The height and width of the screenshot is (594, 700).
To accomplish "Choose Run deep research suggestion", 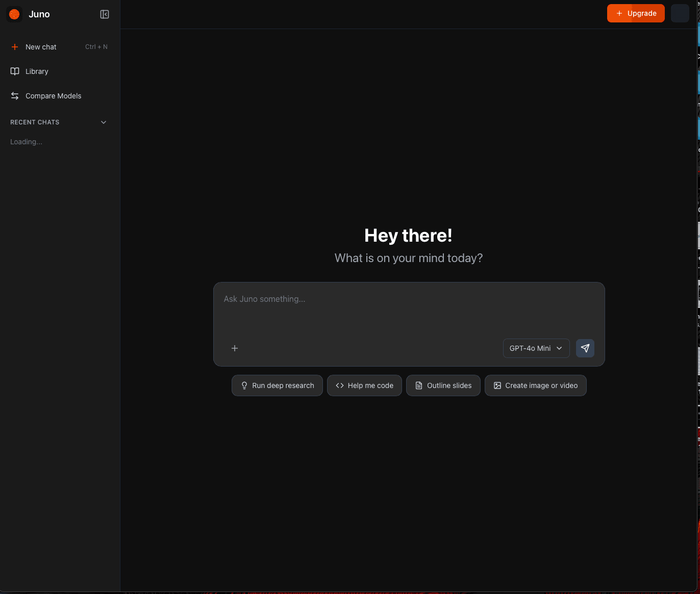I will 277,385.
